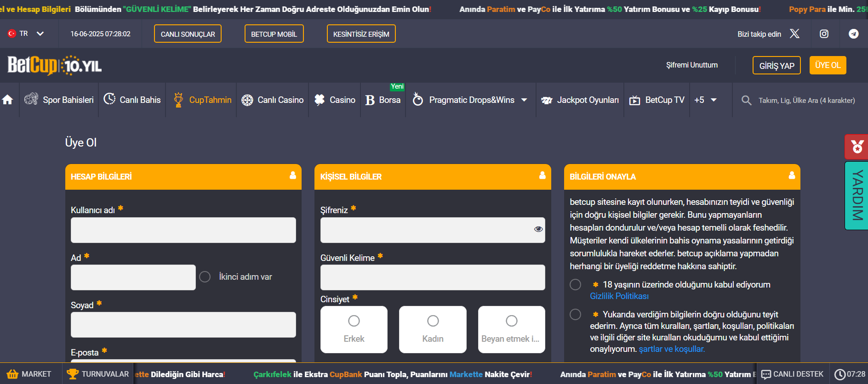Expand the +5 more menu arrow
Screen dimensions: 868x384
(714, 100)
